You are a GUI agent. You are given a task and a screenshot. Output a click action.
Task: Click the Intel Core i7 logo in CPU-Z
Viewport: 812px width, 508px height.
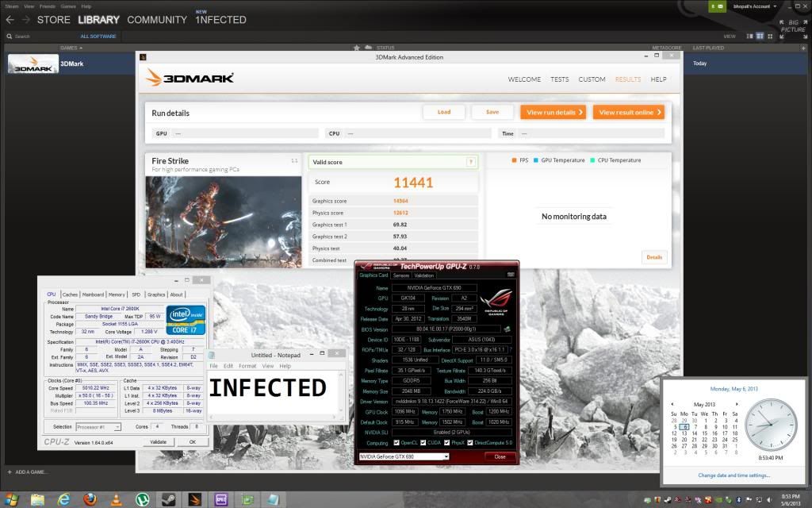click(x=186, y=320)
